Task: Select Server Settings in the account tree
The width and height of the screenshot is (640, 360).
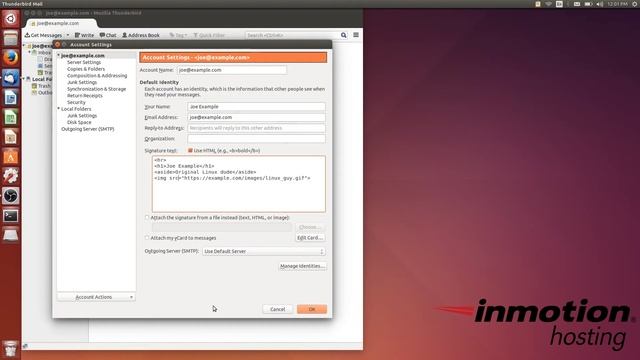Action: click(84, 62)
